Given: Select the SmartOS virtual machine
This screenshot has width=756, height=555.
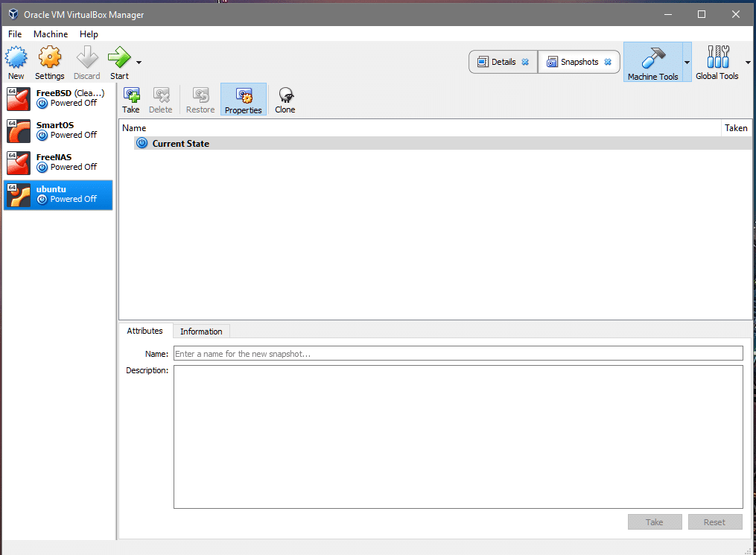Looking at the screenshot, I should [58, 130].
